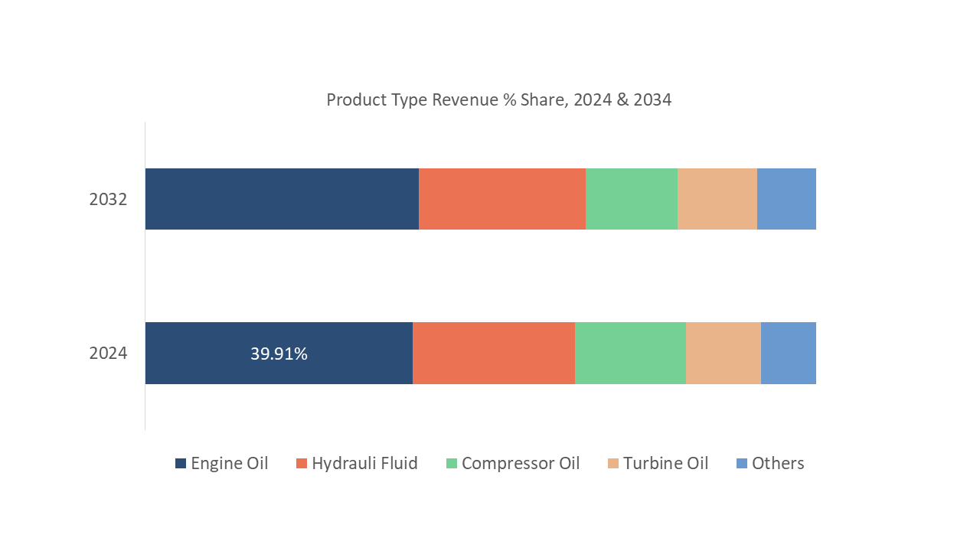Select the green Compressor Oil legend swatch

(452, 464)
